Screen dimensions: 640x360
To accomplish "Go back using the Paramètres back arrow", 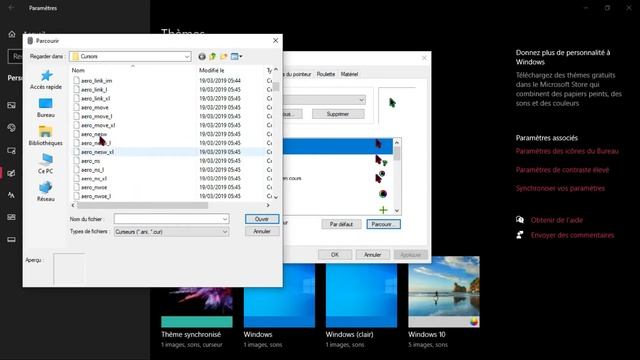I will coord(11,8).
